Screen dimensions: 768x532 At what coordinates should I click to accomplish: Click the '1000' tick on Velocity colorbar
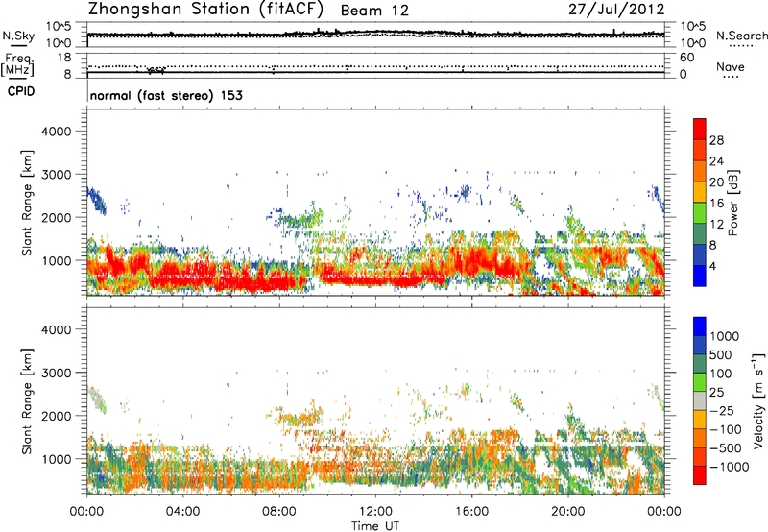(x=725, y=336)
